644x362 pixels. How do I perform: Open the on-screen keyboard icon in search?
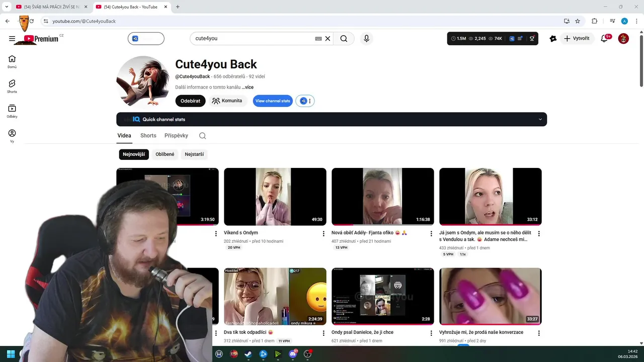pos(318,39)
